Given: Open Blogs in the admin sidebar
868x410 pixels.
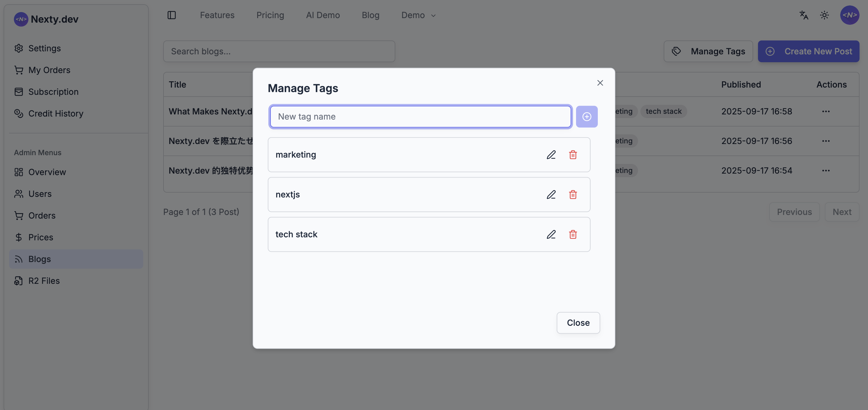Looking at the screenshot, I should point(39,259).
